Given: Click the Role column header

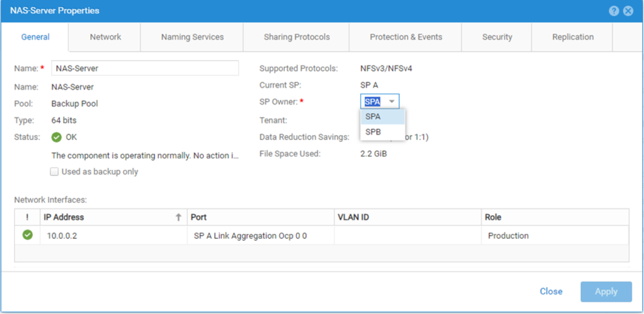Looking at the screenshot, I should point(555,217).
